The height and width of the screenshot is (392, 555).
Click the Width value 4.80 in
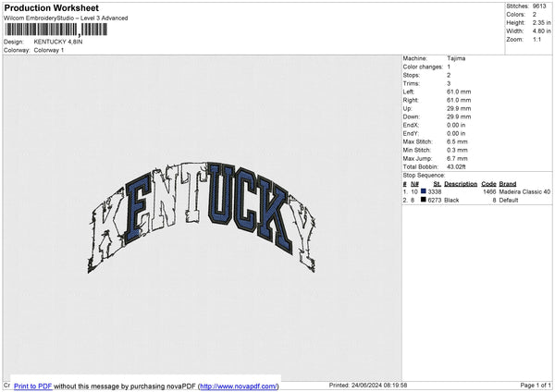pyautogui.click(x=541, y=31)
